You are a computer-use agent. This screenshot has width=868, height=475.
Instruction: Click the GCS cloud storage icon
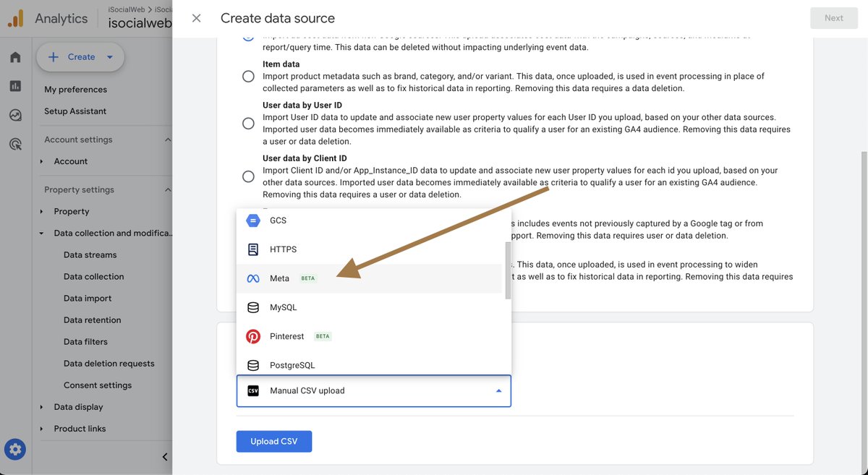pos(253,221)
